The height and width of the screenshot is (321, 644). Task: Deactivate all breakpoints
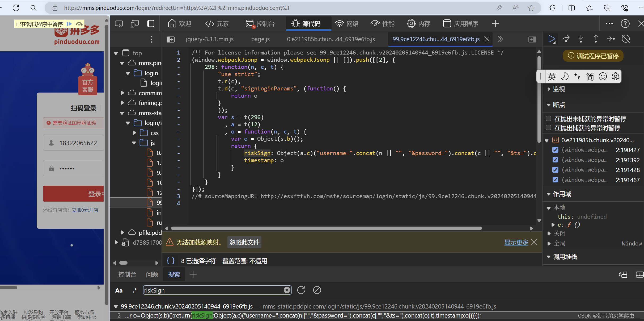pos(625,39)
